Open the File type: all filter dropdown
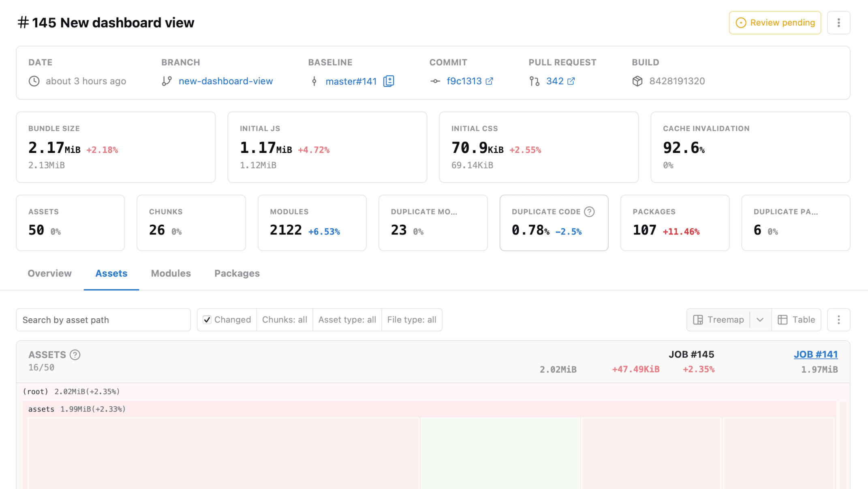Viewport: 868px width, 489px height. (411, 320)
